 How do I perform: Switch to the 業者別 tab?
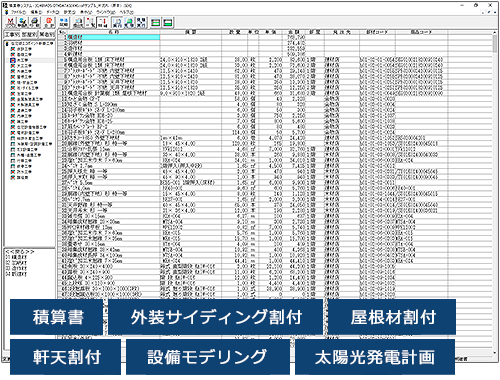click(x=47, y=34)
